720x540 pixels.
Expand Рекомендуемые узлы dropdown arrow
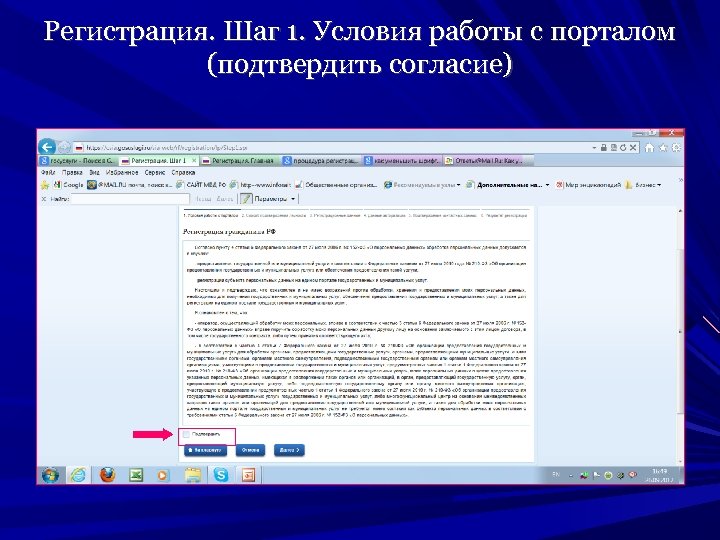tap(458, 185)
